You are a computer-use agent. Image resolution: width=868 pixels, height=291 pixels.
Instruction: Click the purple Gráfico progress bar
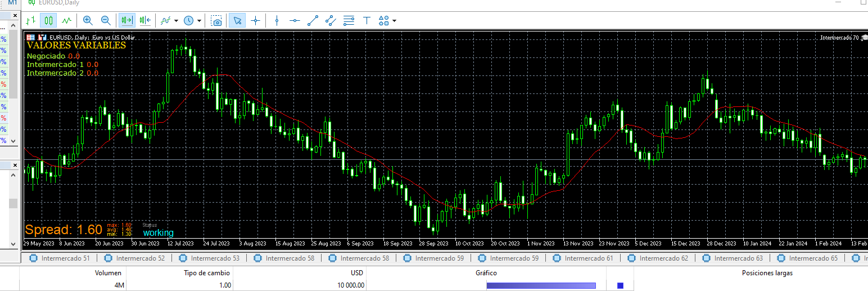[x=541, y=286]
